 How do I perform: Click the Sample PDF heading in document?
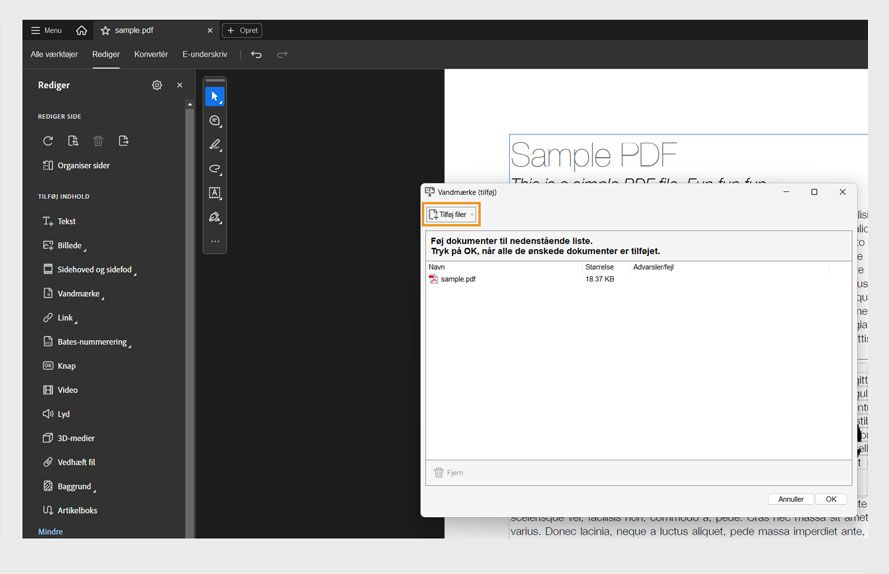click(x=594, y=155)
